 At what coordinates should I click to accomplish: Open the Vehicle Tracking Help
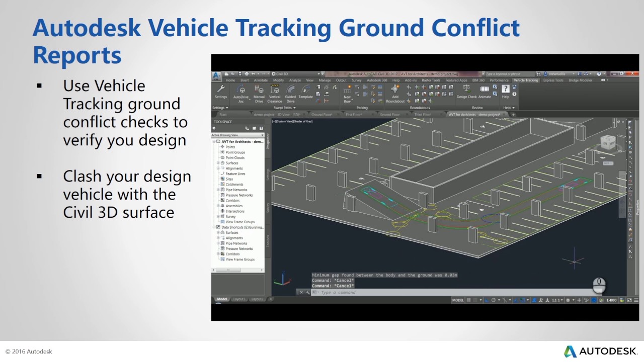pos(506,92)
